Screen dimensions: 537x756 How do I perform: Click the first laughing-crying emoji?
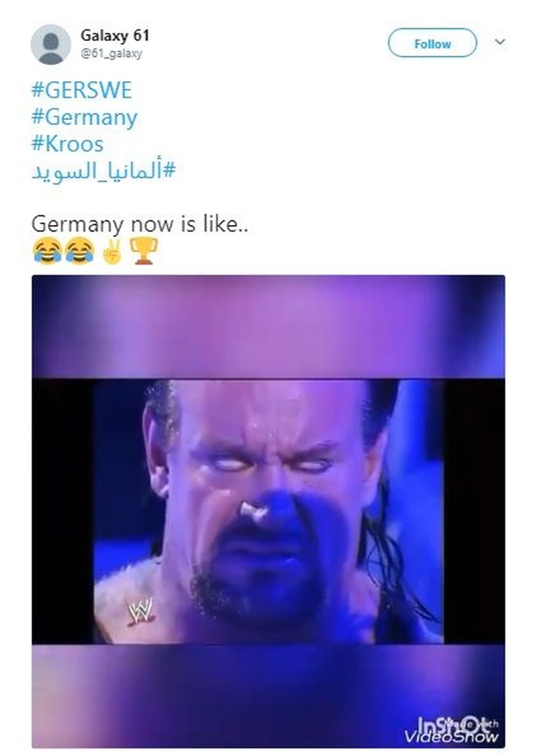(x=47, y=250)
